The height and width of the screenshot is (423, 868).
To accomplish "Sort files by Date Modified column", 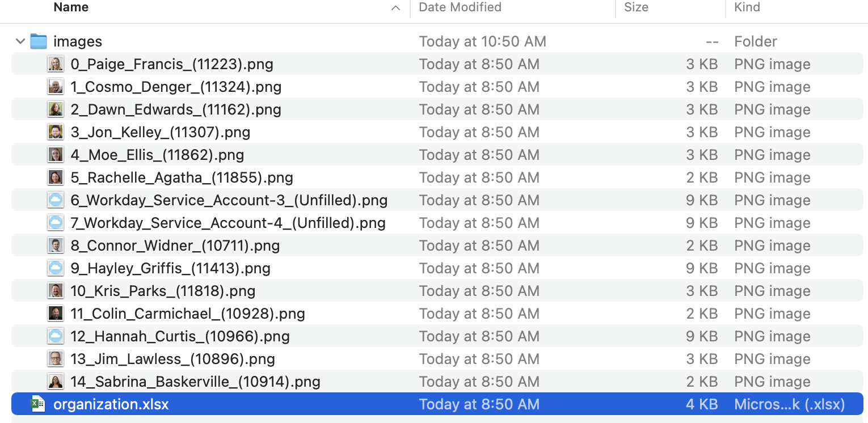I will pos(460,7).
